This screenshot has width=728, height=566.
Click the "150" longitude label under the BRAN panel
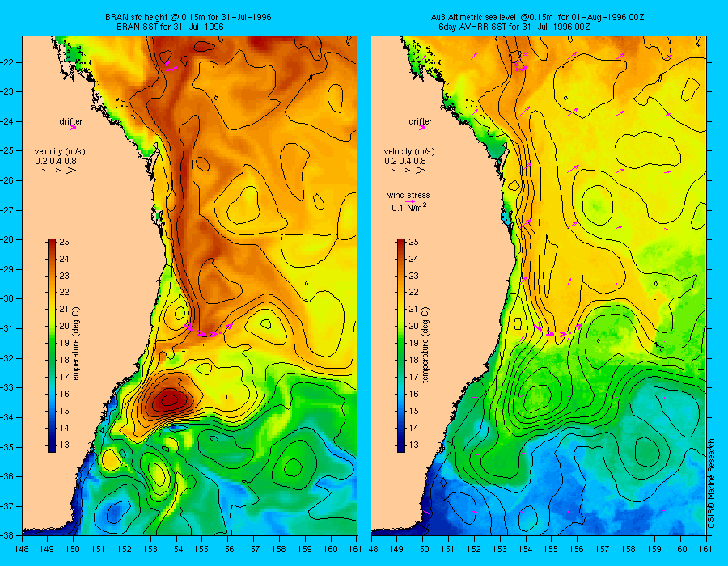73,549
